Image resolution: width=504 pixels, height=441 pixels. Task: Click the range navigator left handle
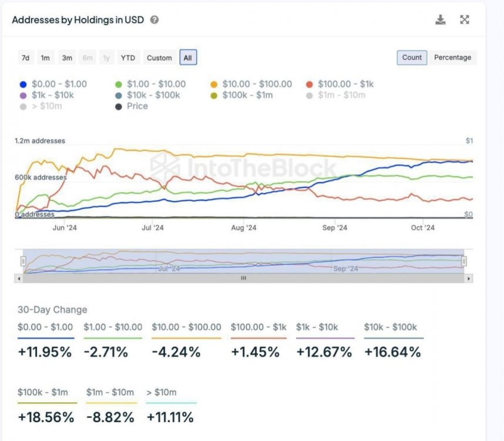(x=23, y=260)
